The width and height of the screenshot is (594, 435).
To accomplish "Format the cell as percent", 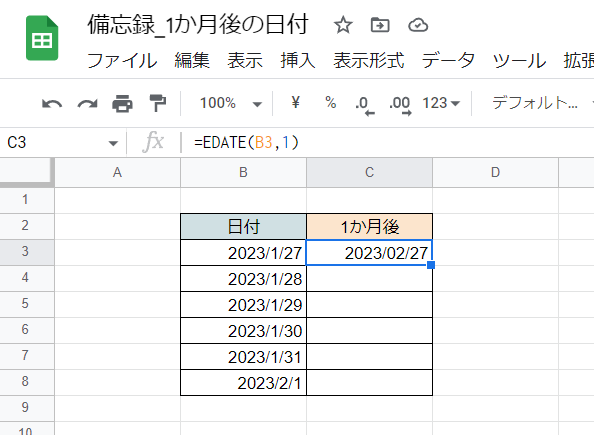I will pos(330,102).
